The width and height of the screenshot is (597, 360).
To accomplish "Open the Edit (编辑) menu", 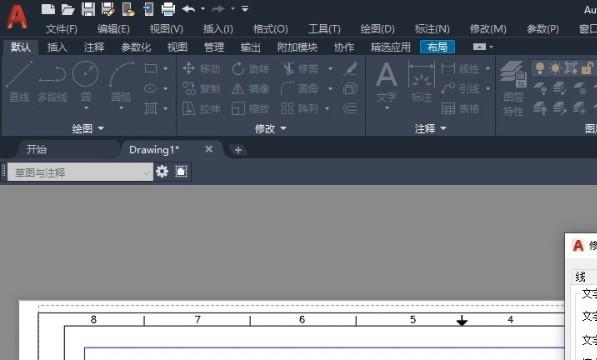I will pyautogui.click(x=113, y=29).
